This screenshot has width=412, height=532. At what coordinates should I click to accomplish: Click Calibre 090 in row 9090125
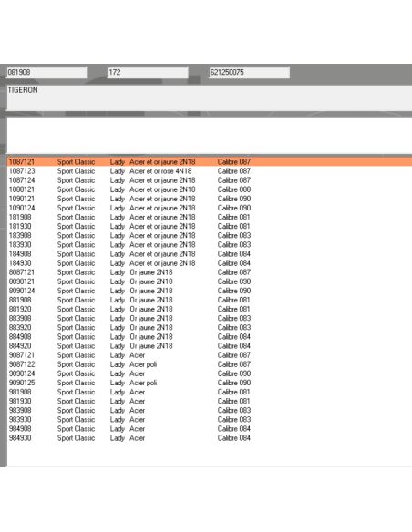pyautogui.click(x=234, y=383)
